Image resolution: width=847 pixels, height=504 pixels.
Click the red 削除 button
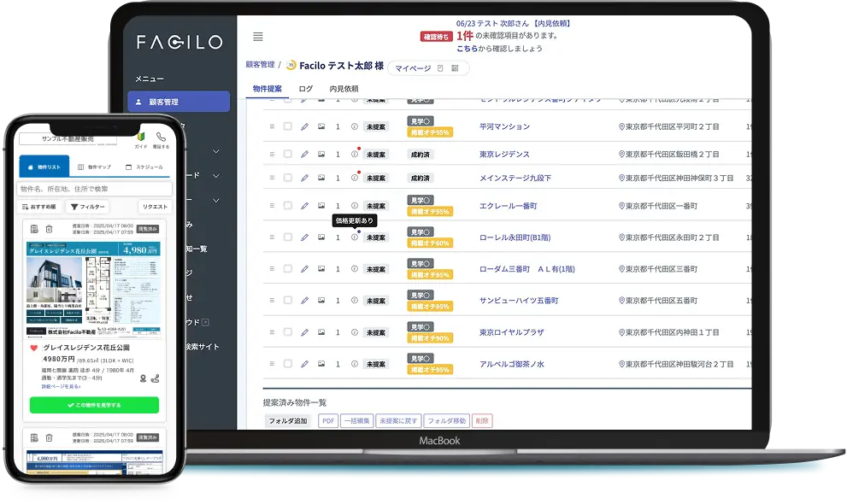click(482, 421)
